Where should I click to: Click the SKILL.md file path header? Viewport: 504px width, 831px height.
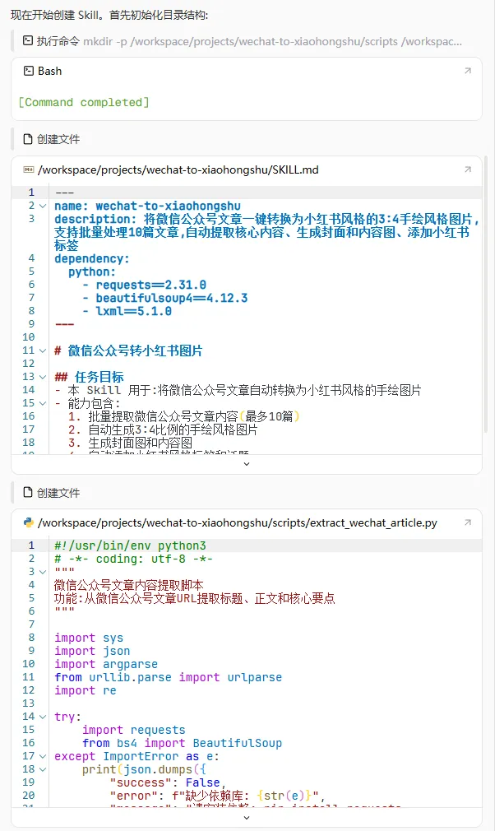click(x=178, y=169)
